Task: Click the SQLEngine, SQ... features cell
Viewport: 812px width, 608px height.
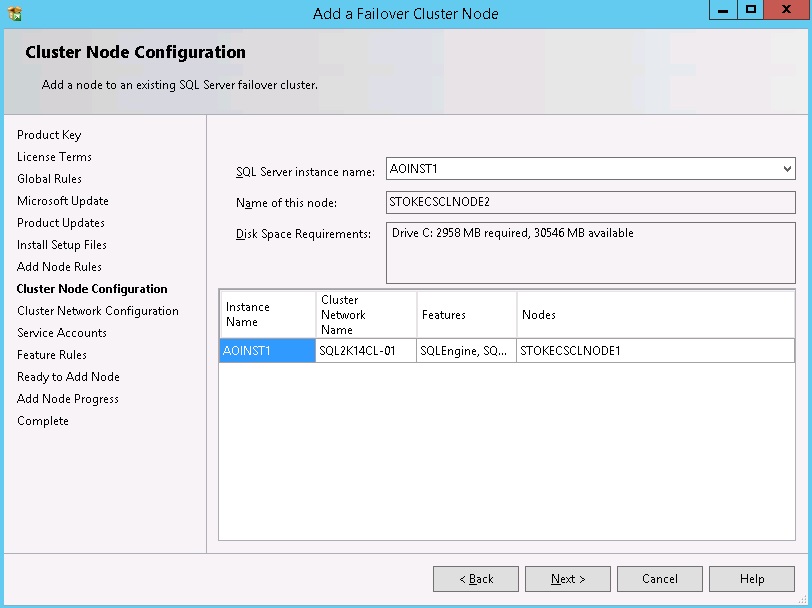Action: tap(466, 351)
